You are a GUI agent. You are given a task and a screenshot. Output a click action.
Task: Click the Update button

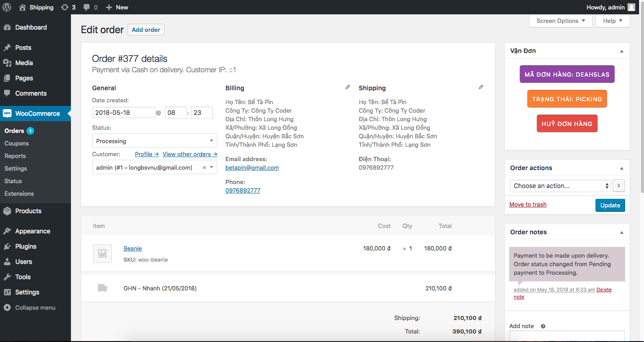tap(610, 205)
